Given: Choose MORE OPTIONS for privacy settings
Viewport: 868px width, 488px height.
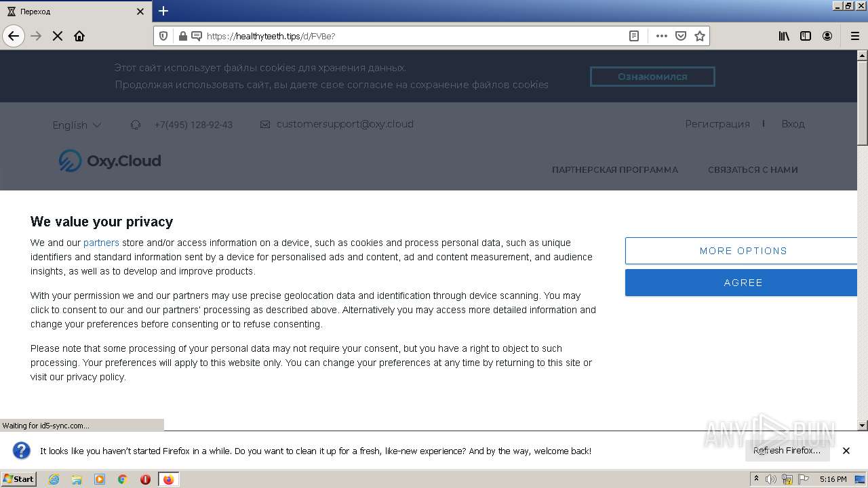Looking at the screenshot, I should pyautogui.click(x=742, y=251).
